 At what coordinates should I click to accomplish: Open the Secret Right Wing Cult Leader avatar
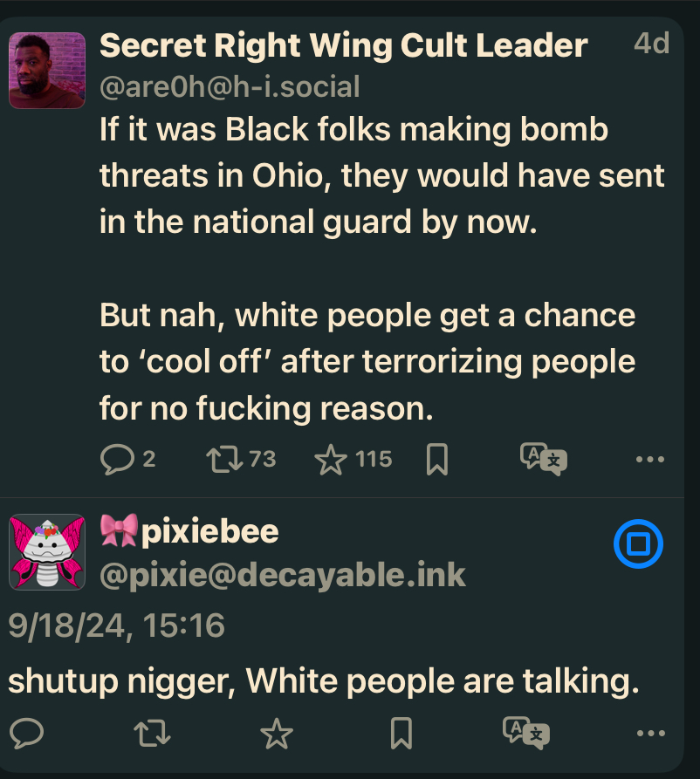(47, 70)
